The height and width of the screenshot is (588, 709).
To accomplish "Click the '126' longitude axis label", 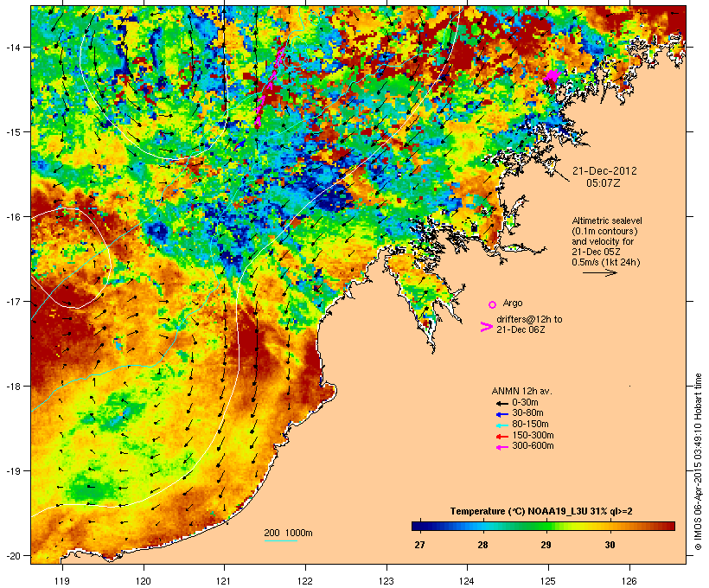I will pos(629,581).
